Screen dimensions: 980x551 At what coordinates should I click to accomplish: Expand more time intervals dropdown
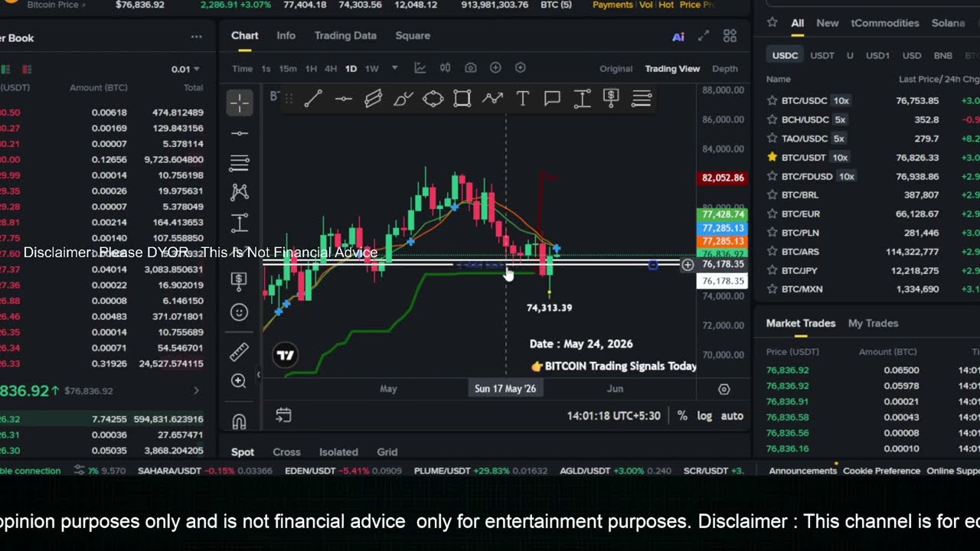coord(394,68)
